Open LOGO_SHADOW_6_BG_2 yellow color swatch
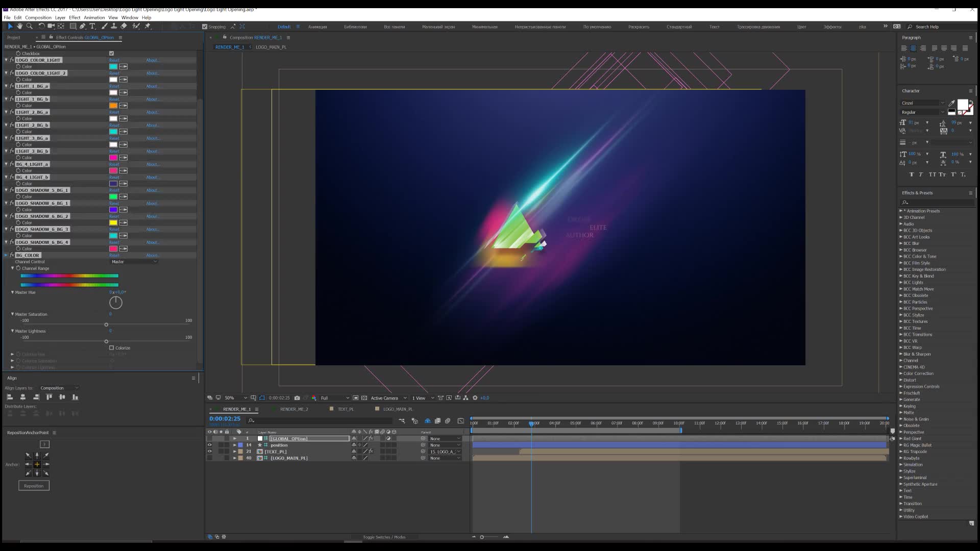980x551 pixels. pos(113,222)
